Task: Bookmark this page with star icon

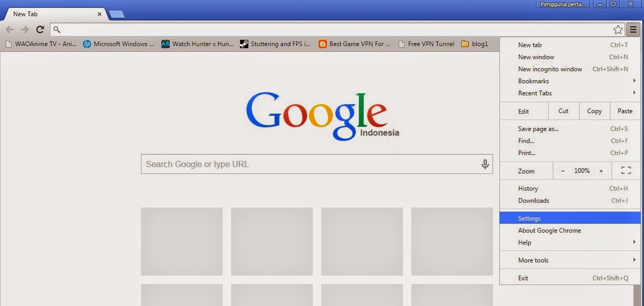Action: (618, 29)
